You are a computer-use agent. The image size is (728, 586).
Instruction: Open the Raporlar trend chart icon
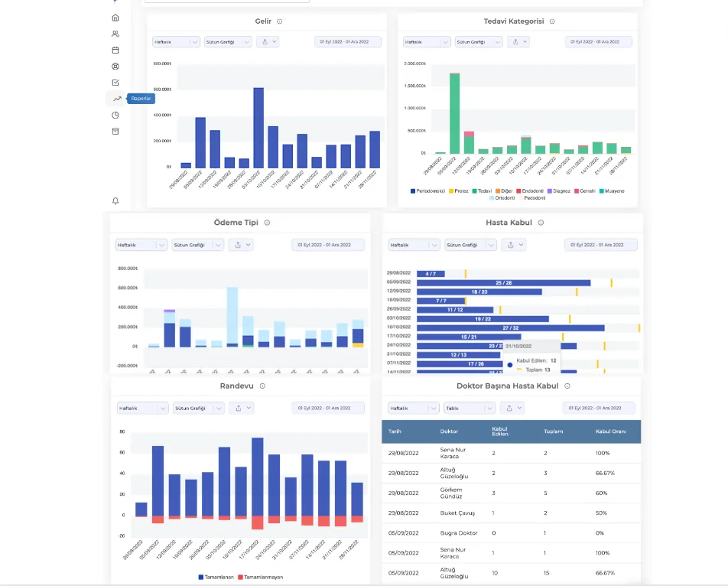[117, 99]
